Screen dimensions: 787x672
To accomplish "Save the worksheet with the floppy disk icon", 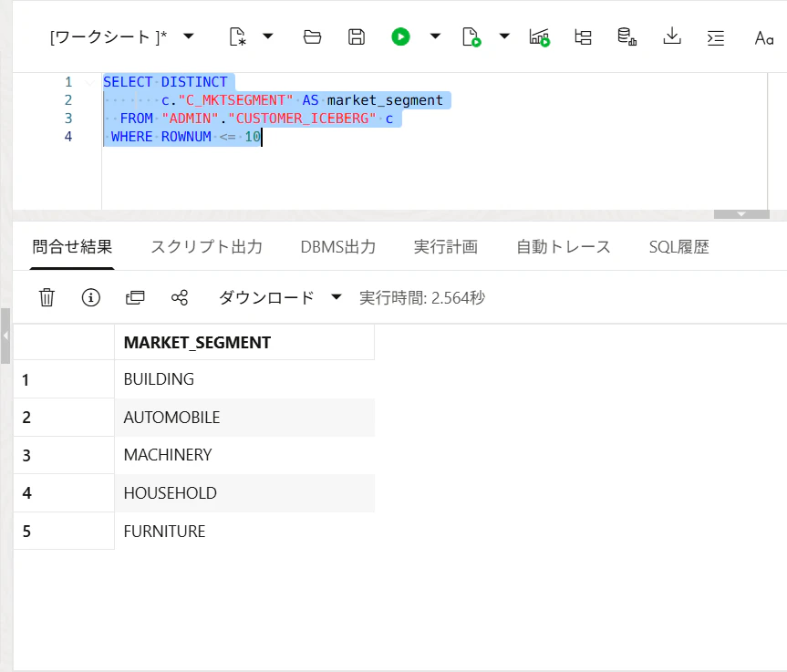I will (357, 36).
